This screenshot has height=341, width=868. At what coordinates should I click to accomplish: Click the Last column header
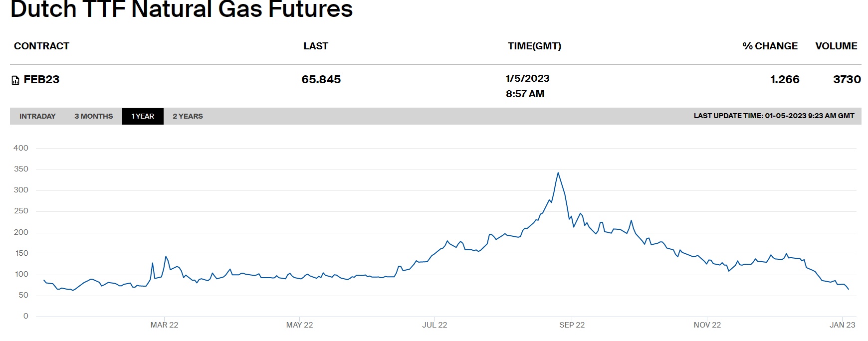click(316, 46)
